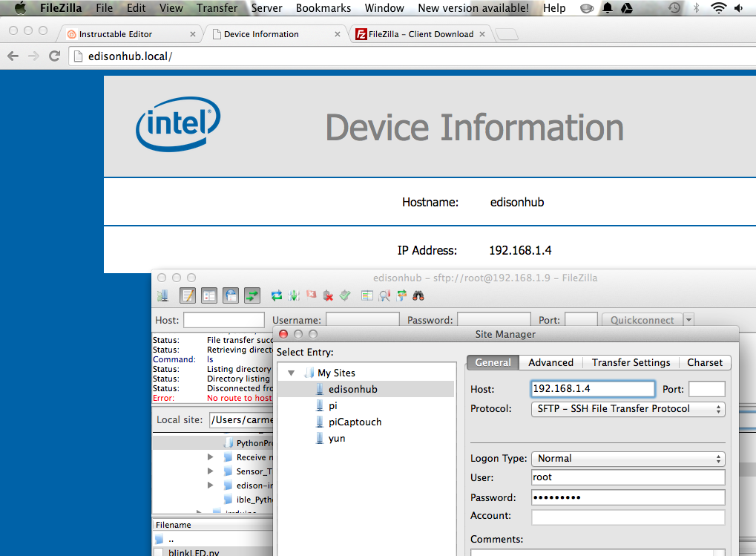This screenshot has width=756, height=556.
Task: Open the Local site path combo box
Action: pos(241,419)
